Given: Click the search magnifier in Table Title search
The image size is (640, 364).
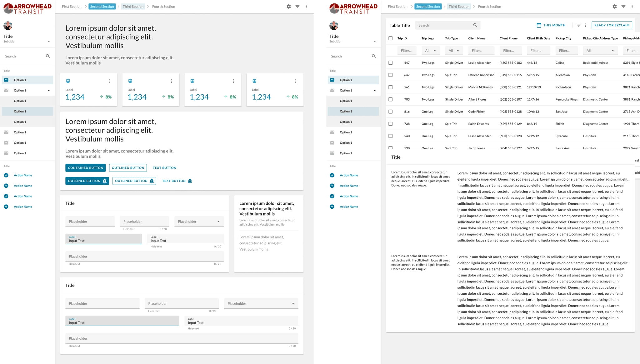Looking at the screenshot, I should click(x=475, y=25).
